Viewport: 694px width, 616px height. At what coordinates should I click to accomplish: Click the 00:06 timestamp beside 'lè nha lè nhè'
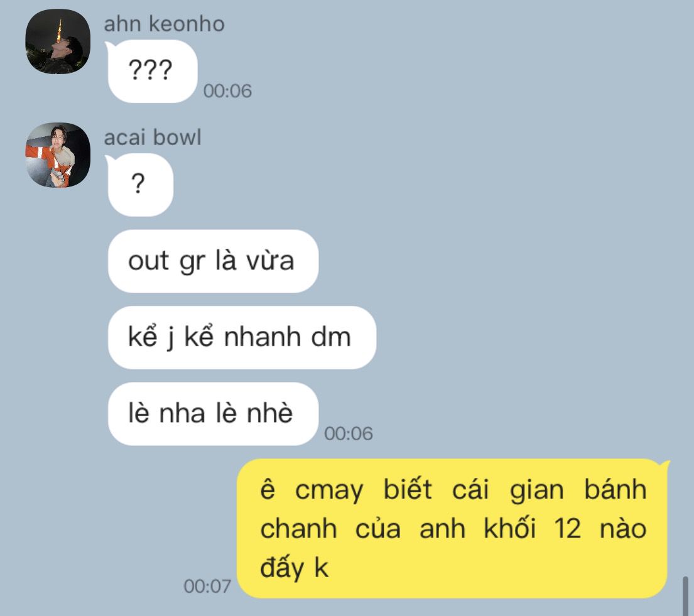point(349,434)
